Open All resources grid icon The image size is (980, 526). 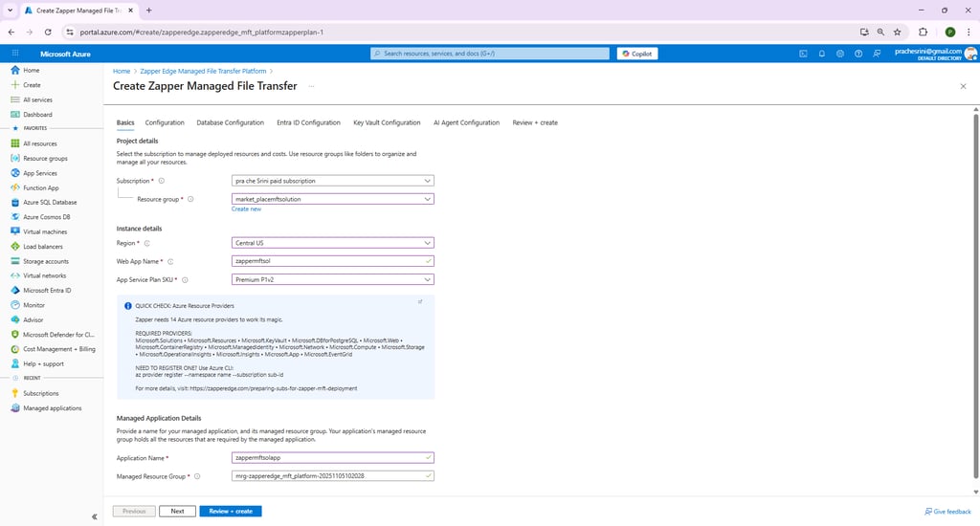pyautogui.click(x=15, y=143)
